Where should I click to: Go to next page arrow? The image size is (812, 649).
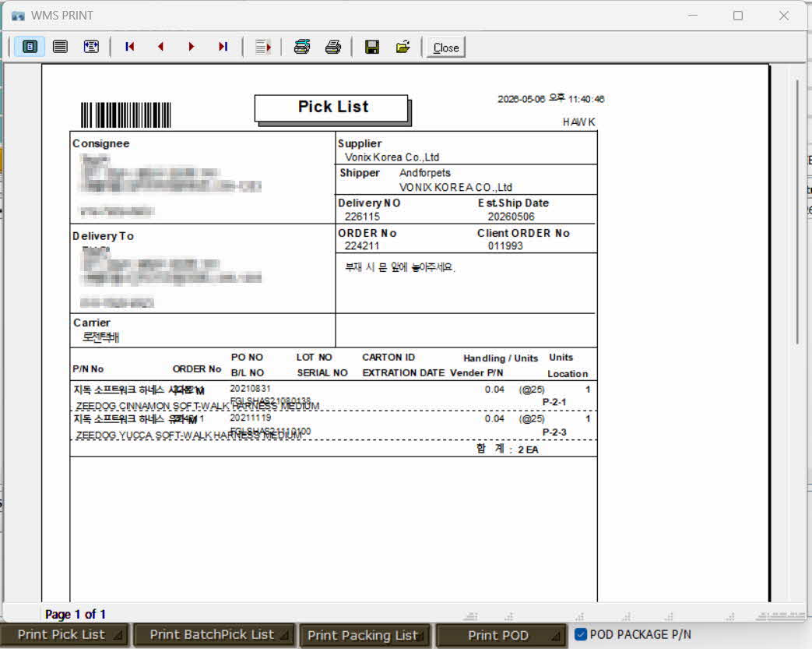click(192, 47)
